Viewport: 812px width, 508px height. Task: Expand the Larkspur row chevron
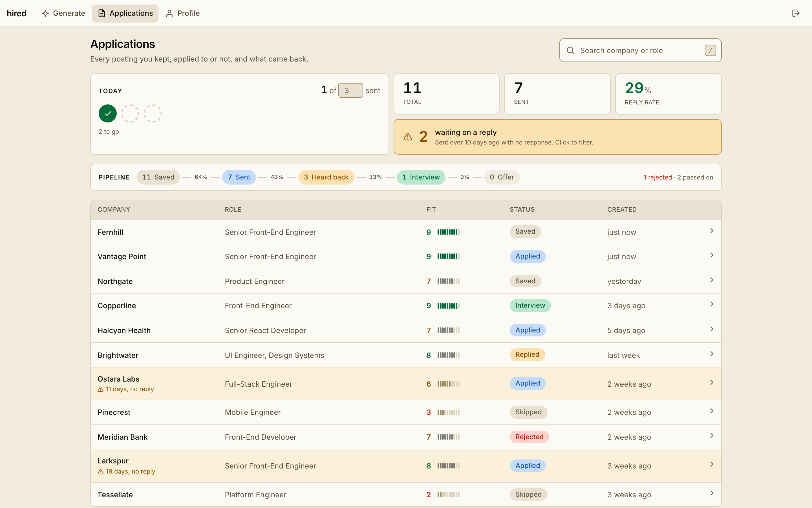coord(711,465)
